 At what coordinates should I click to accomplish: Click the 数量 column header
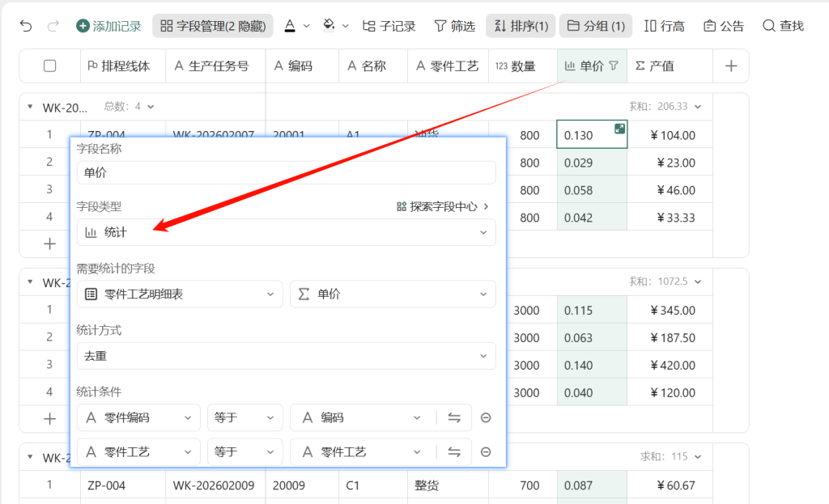[x=522, y=66]
